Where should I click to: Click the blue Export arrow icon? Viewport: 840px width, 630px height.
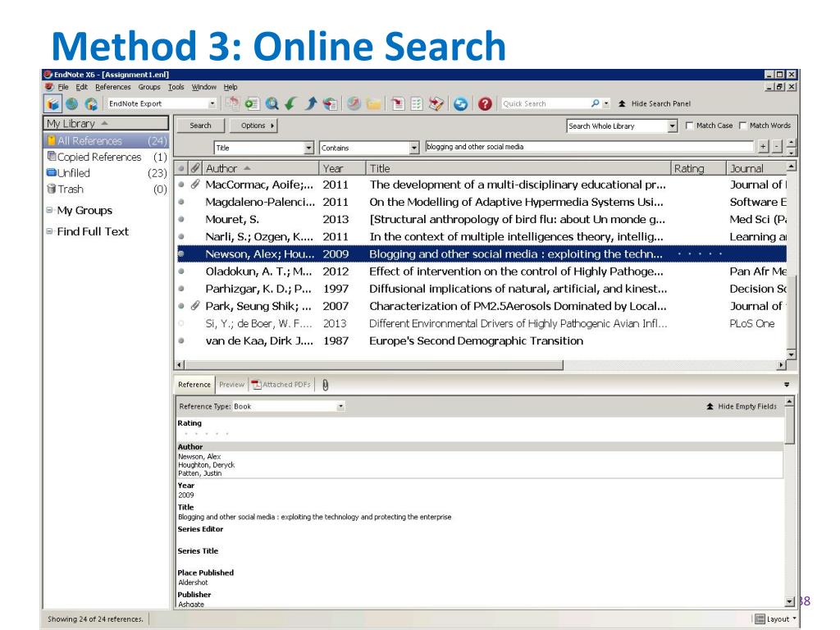(x=311, y=103)
